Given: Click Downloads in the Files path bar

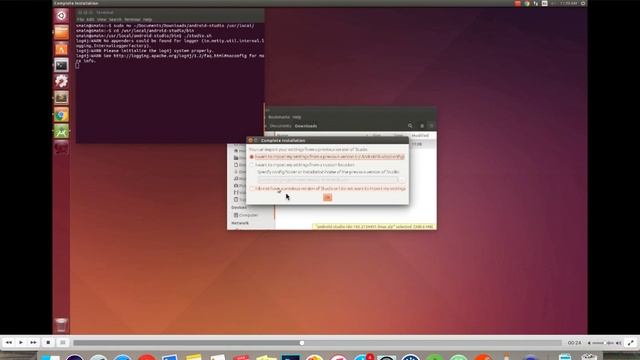Looking at the screenshot, I should click(306, 126).
